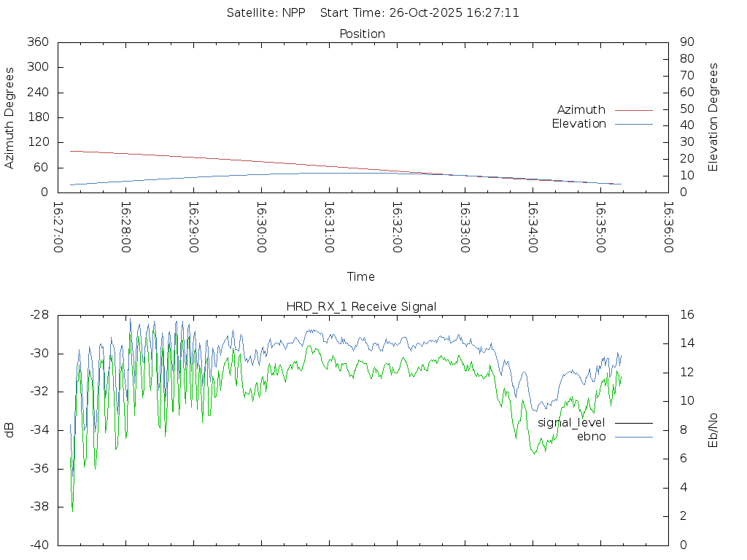Click the ebno legend entry text

(x=591, y=437)
